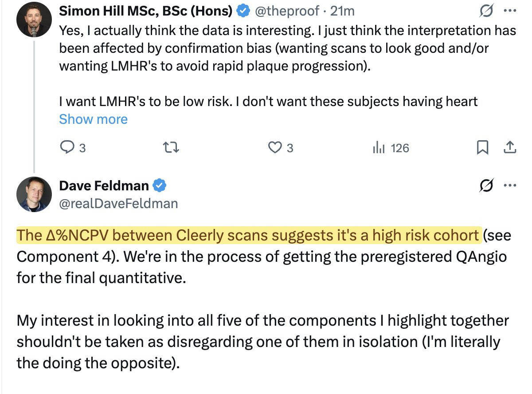Like Simon Hill's tweet with the heart icon
The width and height of the screenshot is (532, 394).
pos(275,148)
